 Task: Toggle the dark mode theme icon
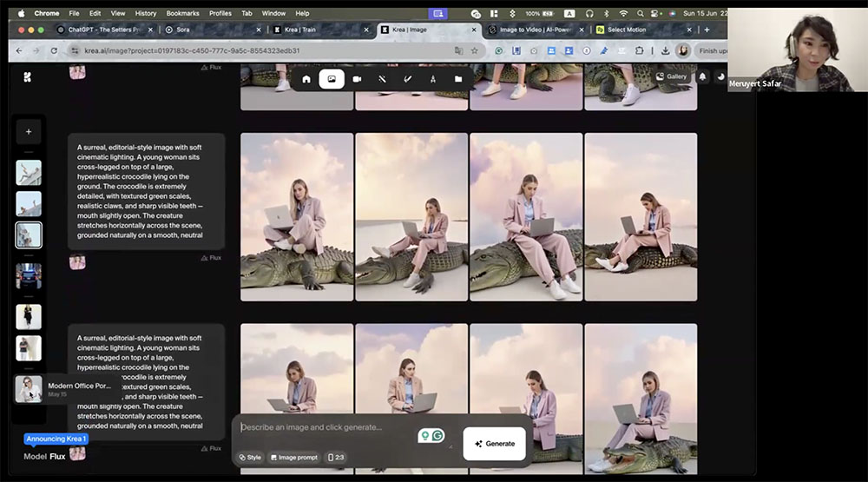click(720, 76)
